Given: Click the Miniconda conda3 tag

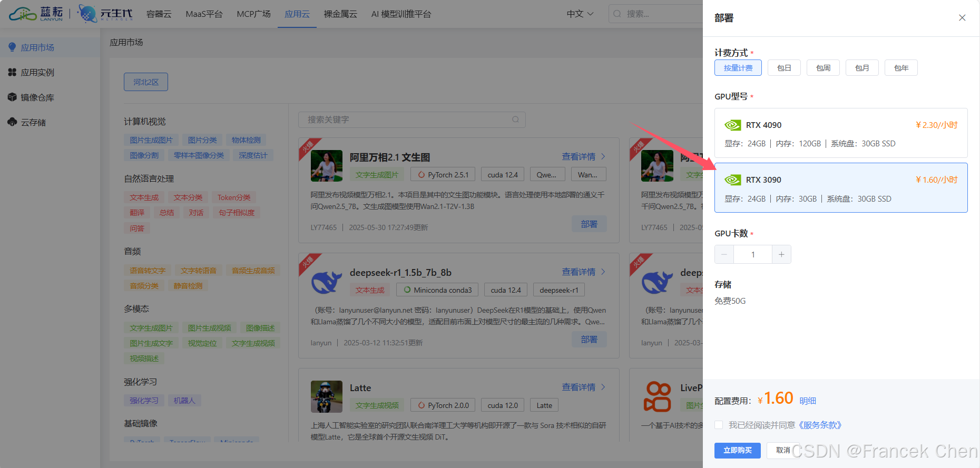Looking at the screenshot, I should (437, 290).
